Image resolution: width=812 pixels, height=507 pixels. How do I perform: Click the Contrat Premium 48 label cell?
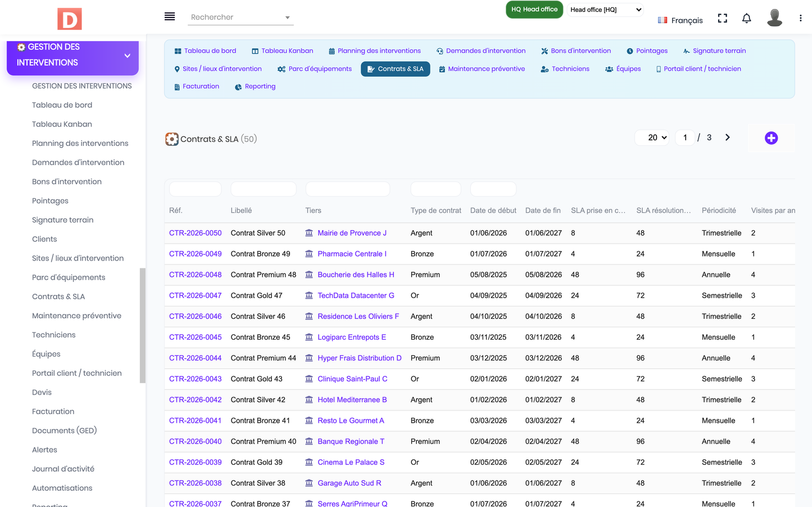[264, 275]
